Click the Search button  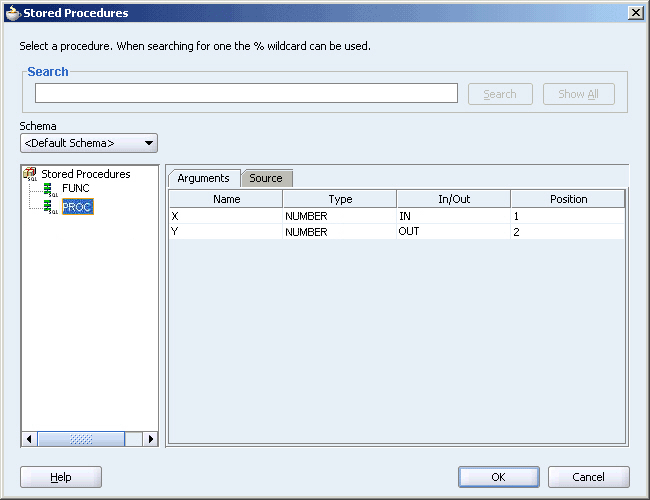[500, 94]
